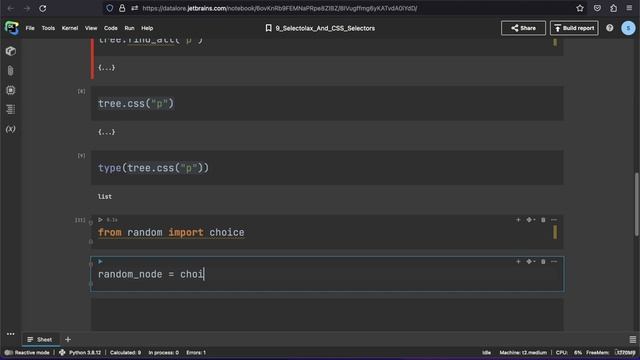640x360 pixels.
Task: Expand collapsed output {...} of tree.css cell
Action: [x=107, y=132]
